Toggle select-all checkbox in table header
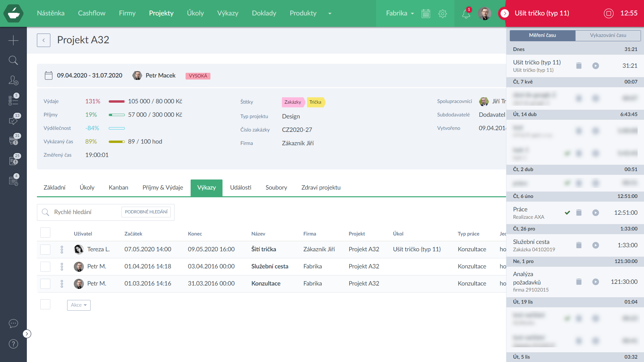The image size is (644, 362). click(45, 232)
